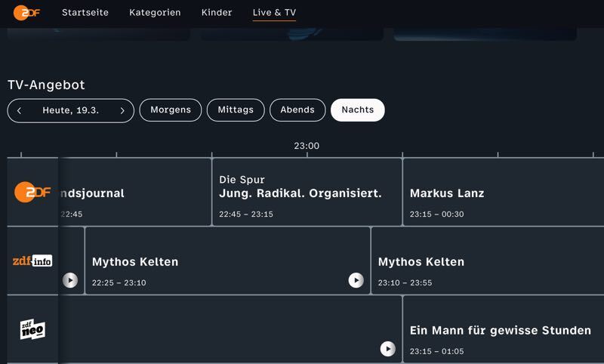Open the Live & TV menu item

coord(274,13)
